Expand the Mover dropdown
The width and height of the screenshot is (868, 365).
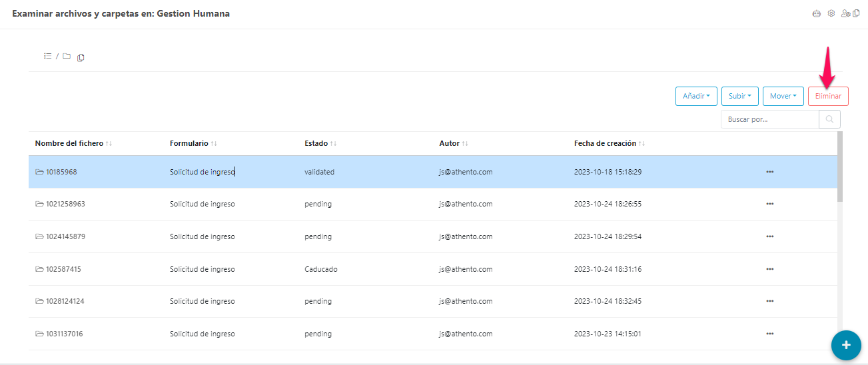coord(783,96)
